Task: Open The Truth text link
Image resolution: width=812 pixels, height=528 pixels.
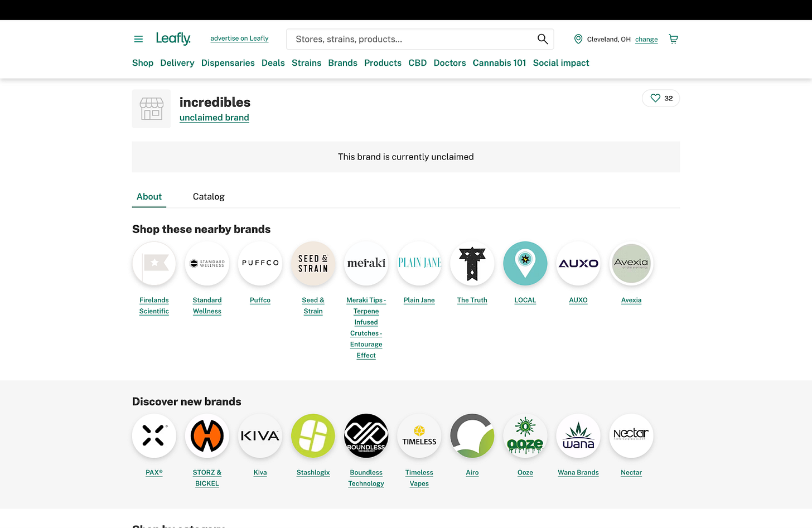Action: (x=472, y=300)
